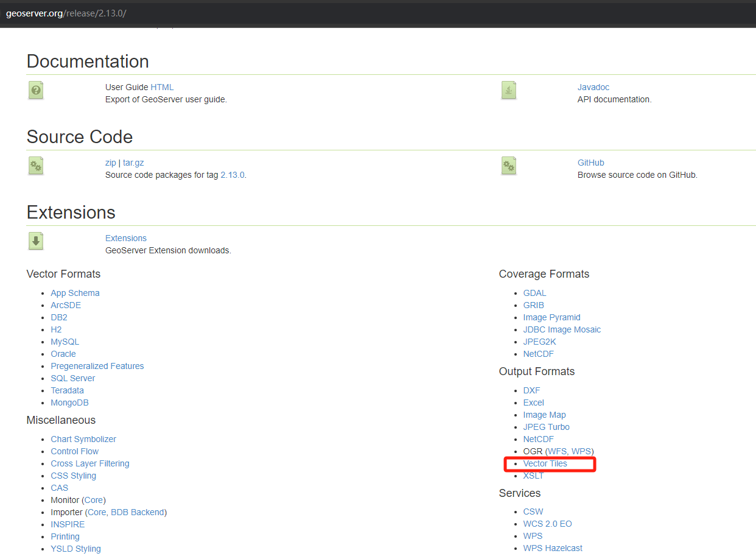Image resolution: width=756 pixels, height=559 pixels.
Task: Download the Vector Tiles extension
Action: [x=545, y=463]
